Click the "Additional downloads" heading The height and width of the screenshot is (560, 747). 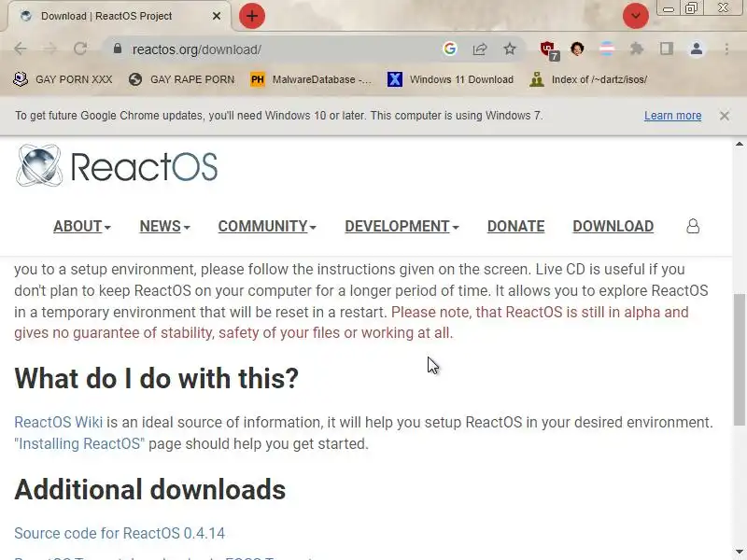pyautogui.click(x=150, y=489)
